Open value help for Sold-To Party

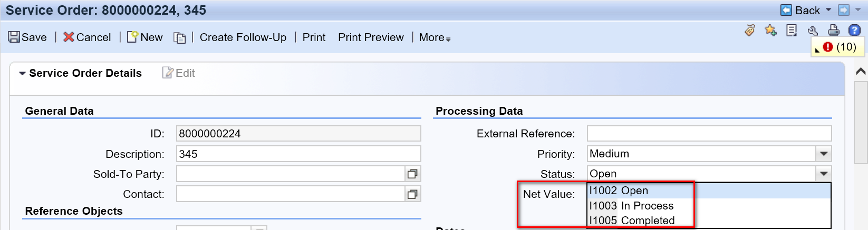[412, 174]
